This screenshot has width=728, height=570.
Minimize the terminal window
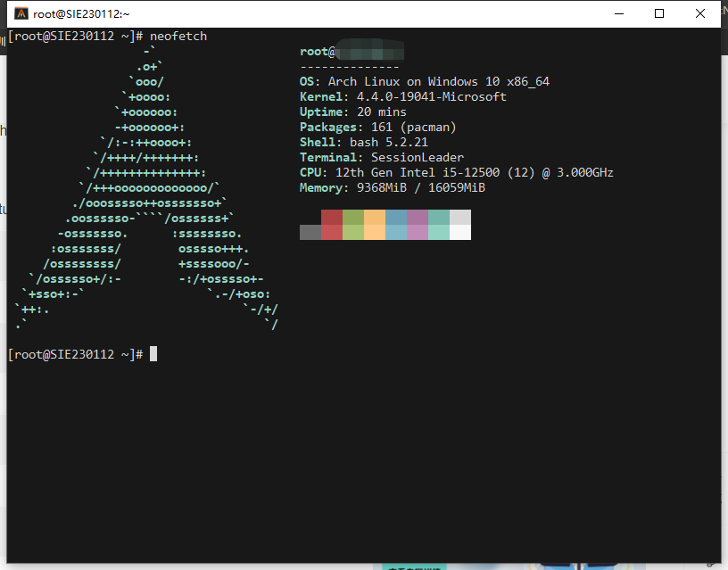point(618,13)
